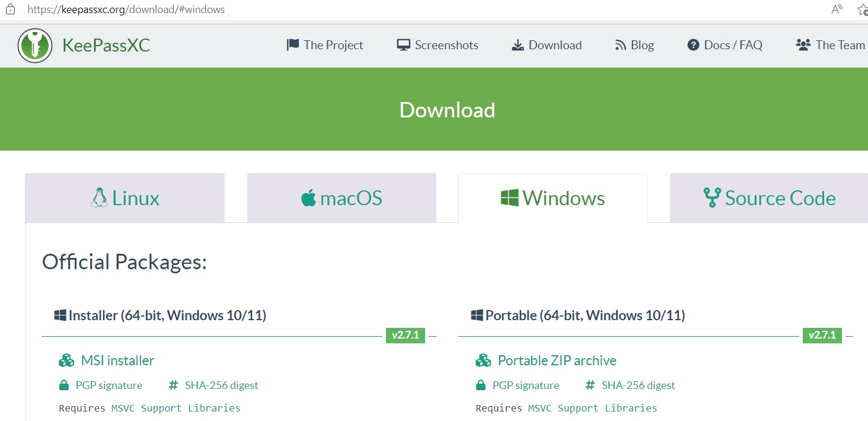Image resolution: width=868 pixels, height=421 pixels.
Task: Click the RSS icon beside Blog
Action: [x=621, y=45]
